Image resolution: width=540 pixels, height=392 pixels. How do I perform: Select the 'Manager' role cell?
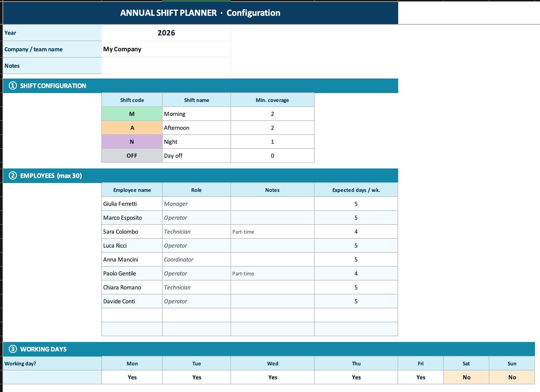197,204
